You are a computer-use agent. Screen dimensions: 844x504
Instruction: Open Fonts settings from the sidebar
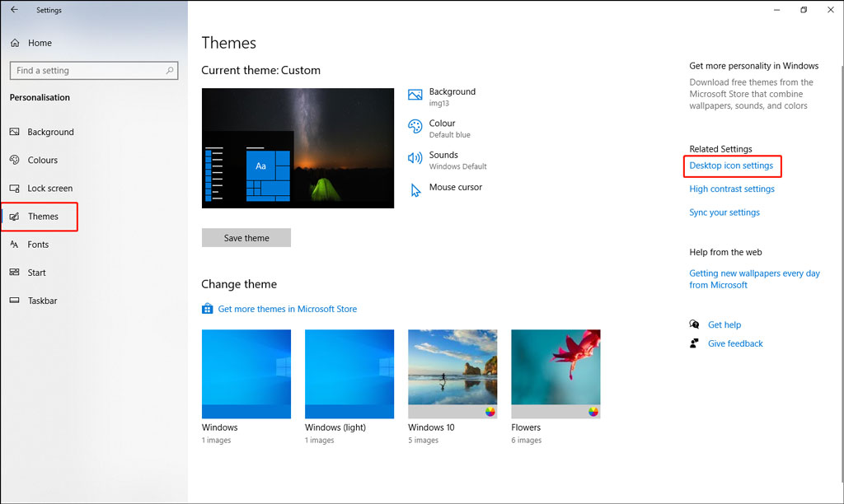click(x=38, y=245)
